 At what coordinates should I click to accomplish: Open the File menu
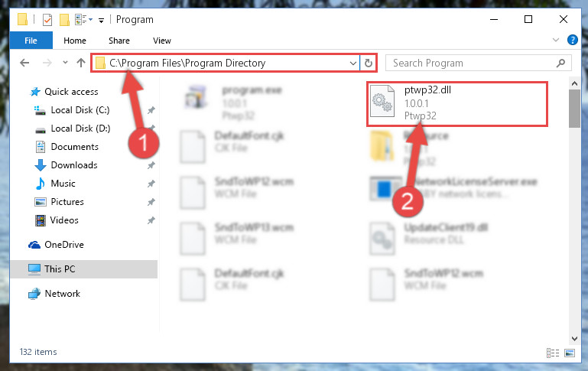pos(31,41)
